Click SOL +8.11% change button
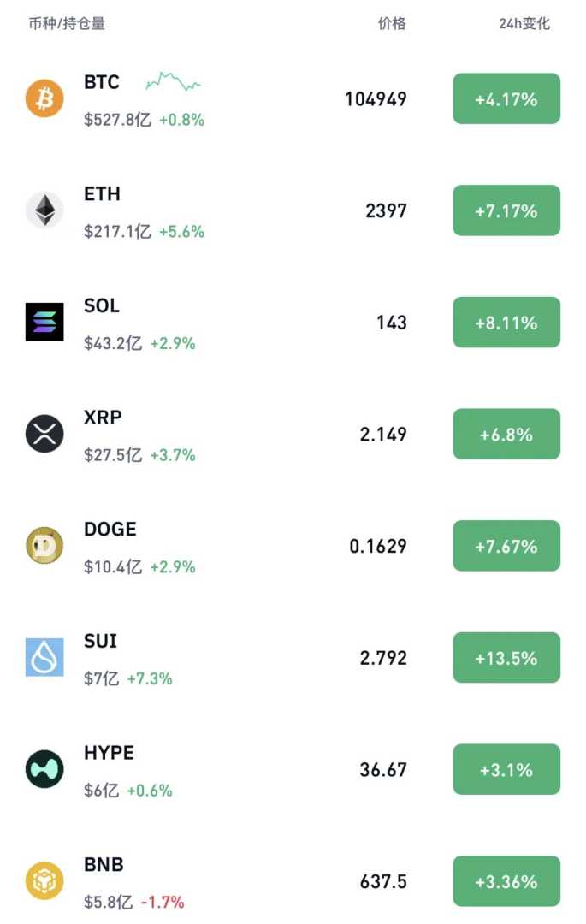The width and height of the screenshot is (586, 924). (506, 323)
